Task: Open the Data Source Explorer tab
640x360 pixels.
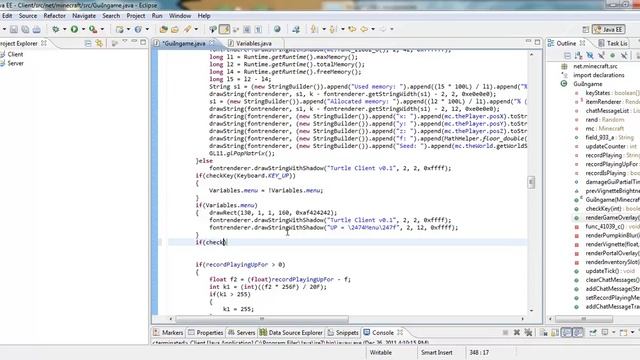Action: click(291, 333)
